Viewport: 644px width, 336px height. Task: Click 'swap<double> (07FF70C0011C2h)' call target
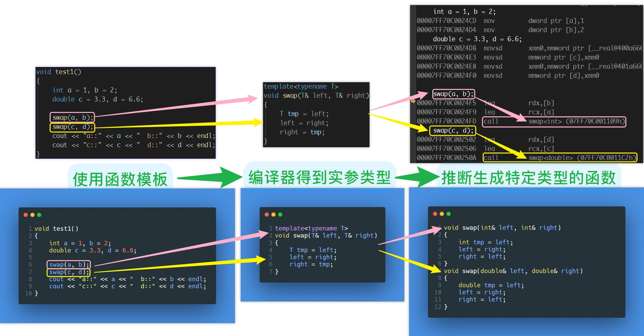point(582,158)
